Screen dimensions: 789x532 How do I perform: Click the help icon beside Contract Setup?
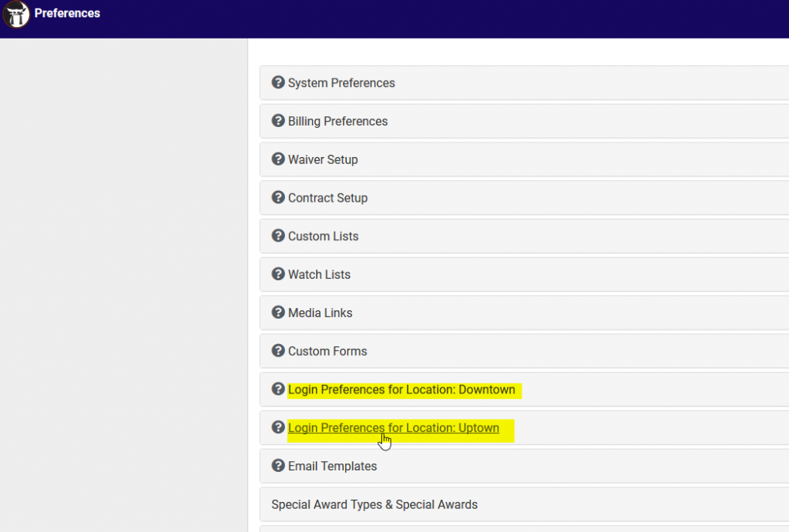click(277, 197)
